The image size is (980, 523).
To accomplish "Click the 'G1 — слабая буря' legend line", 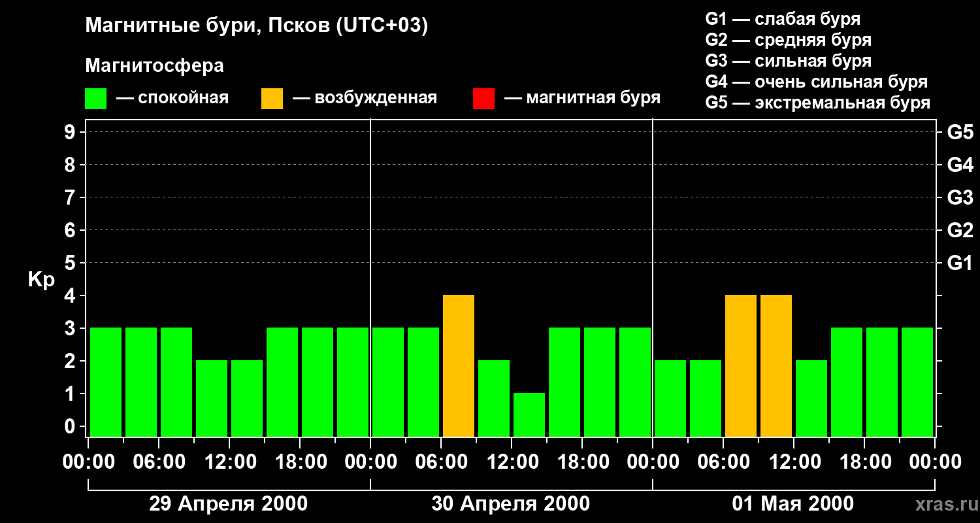I will coord(783,19).
